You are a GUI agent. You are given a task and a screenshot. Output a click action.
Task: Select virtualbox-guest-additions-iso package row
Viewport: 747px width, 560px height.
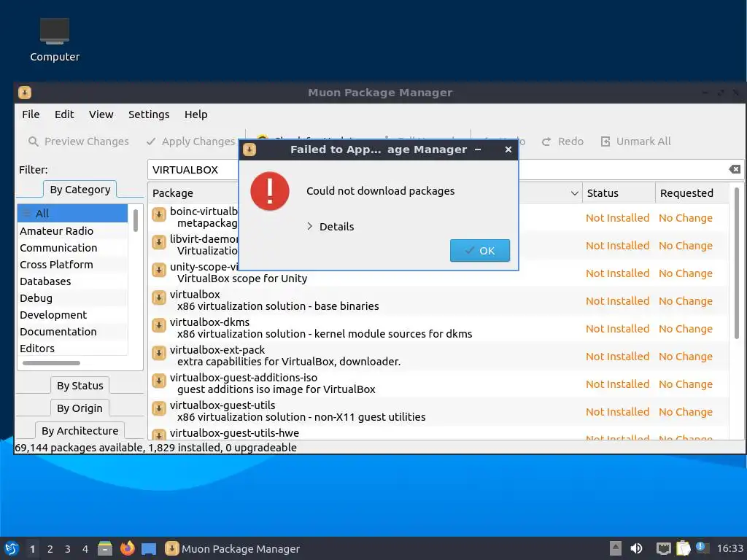[438, 384]
